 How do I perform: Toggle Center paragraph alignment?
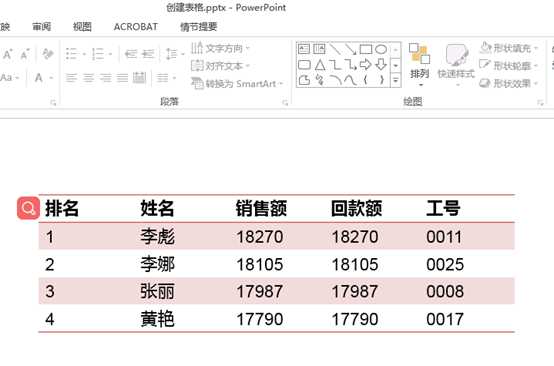(88, 77)
